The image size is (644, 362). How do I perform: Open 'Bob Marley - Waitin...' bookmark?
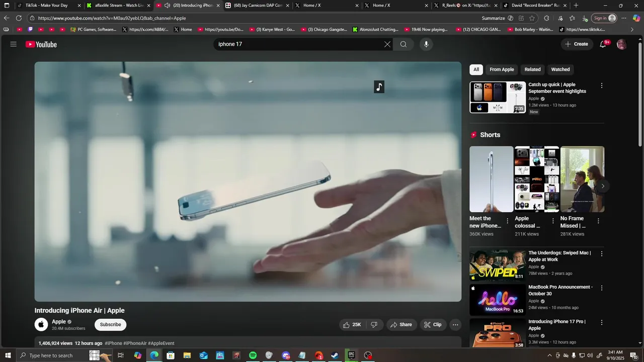pyautogui.click(x=530, y=30)
